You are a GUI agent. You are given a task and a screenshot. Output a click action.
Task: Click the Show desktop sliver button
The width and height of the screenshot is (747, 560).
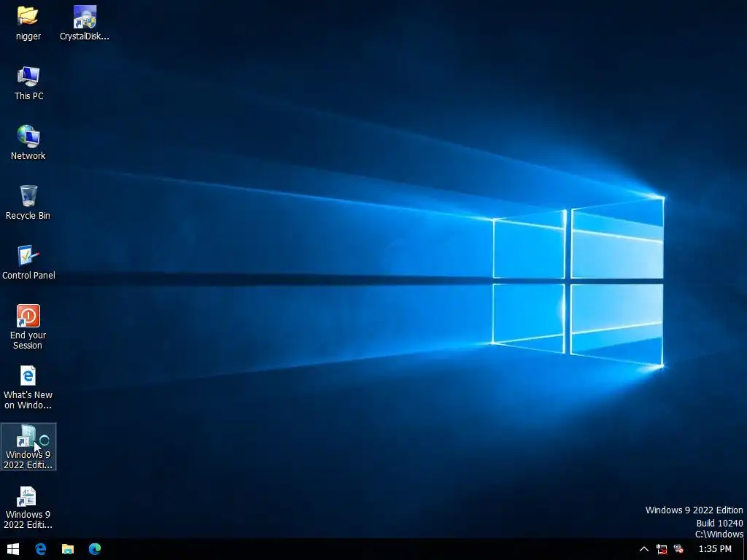point(745,549)
